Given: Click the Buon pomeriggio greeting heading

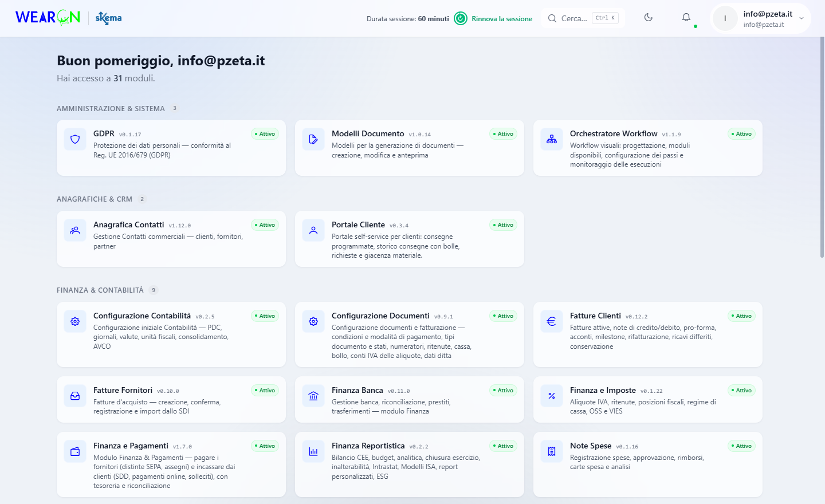Looking at the screenshot, I should tap(161, 61).
